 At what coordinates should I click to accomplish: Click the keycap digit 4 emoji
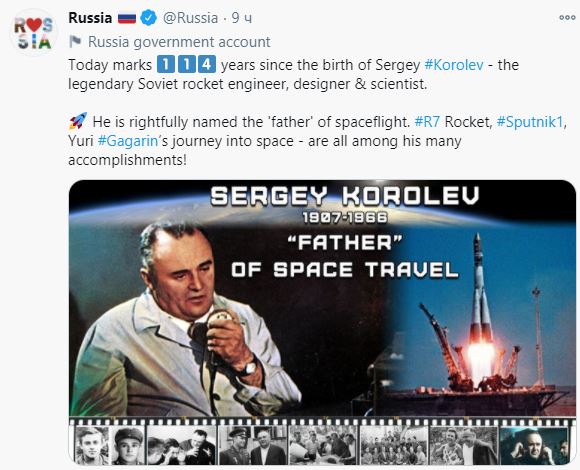click(207, 64)
